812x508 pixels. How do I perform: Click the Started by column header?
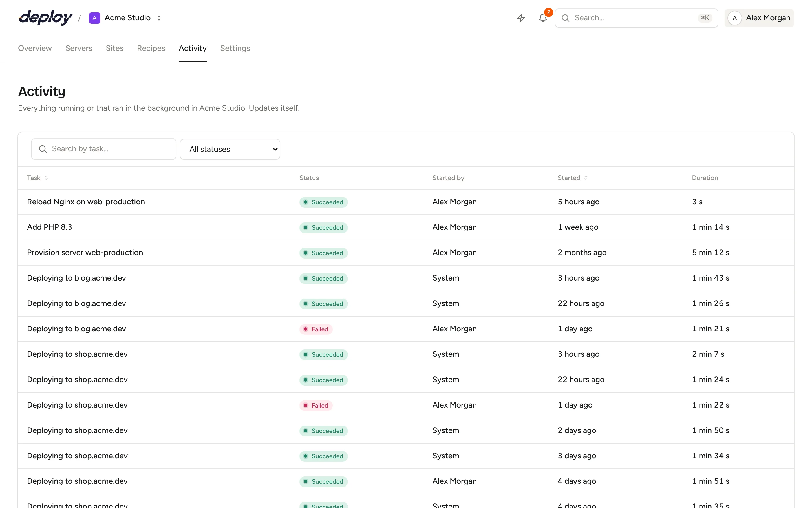(448, 178)
